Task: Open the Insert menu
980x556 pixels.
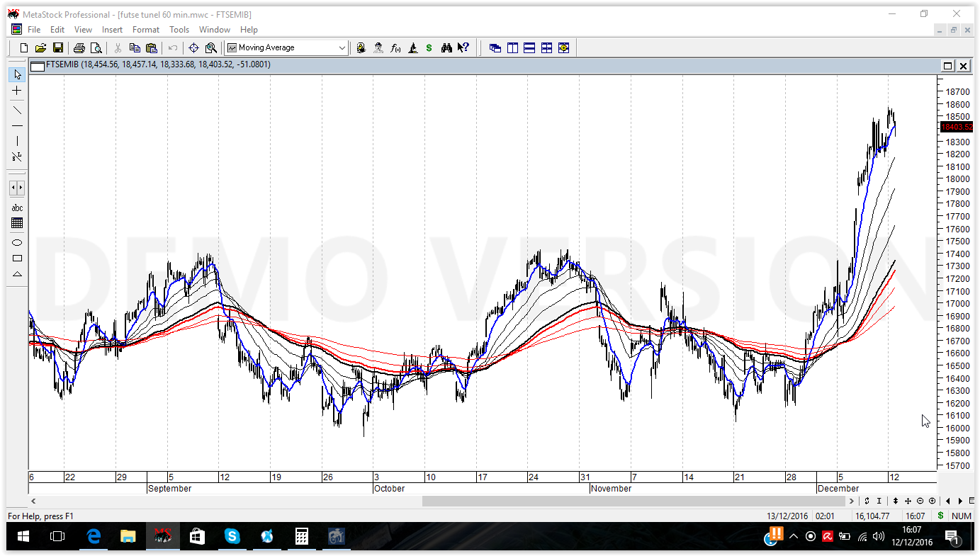Action: click(x=112, y=30)
